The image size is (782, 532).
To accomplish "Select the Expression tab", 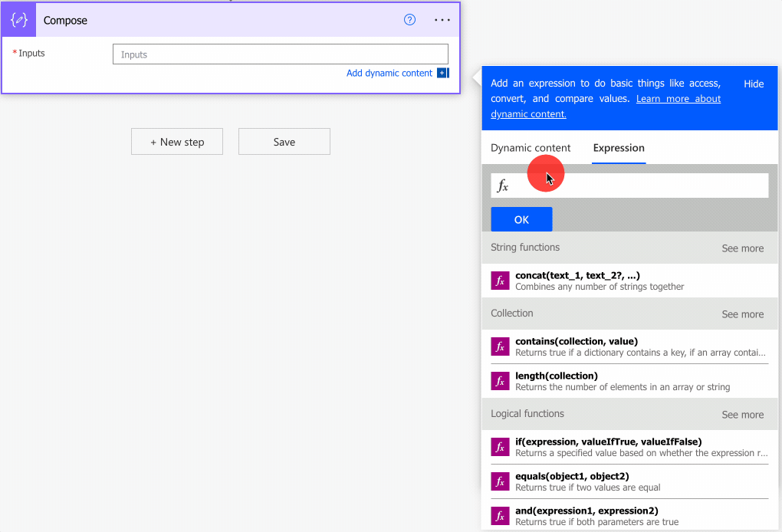I will pyautogui.click(x=619, y=148).
